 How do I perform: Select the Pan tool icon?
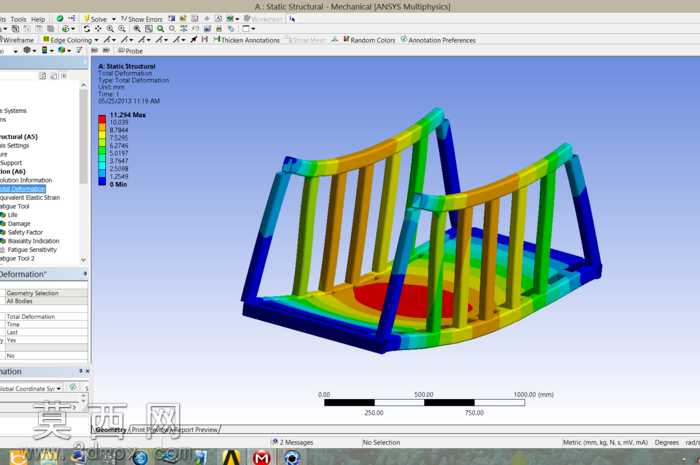[x=98, y=29]
